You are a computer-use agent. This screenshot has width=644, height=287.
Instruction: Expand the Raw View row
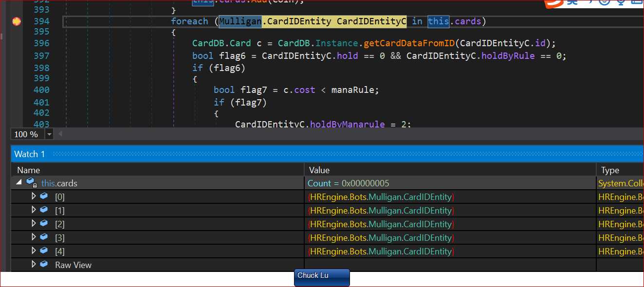[x=34, y=264]
